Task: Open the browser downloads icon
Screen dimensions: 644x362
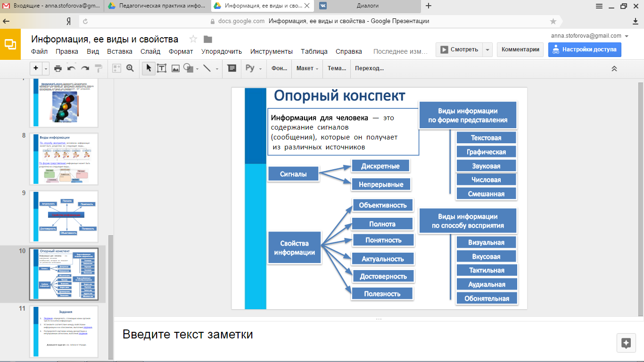Action: click(x=636, y=21)
